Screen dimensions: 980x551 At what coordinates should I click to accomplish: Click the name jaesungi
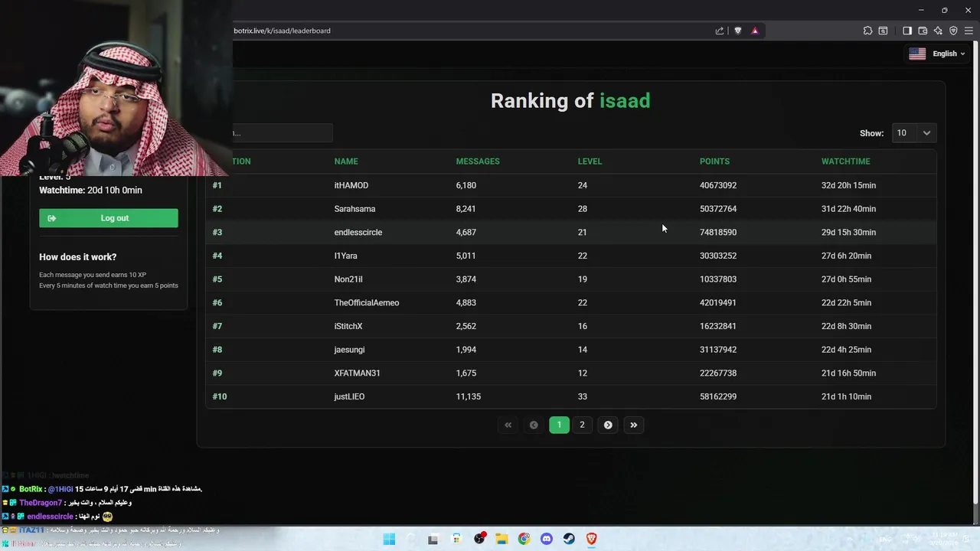coord(349,350)
